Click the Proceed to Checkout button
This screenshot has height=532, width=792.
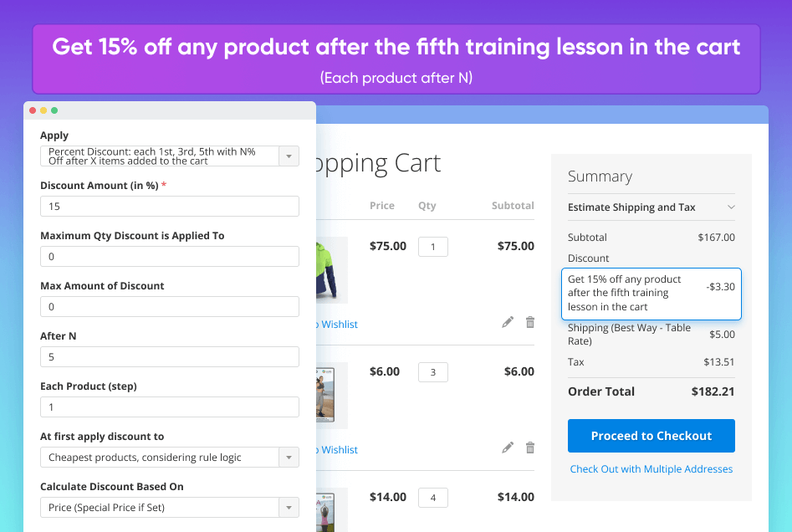(x=651, y=436)
